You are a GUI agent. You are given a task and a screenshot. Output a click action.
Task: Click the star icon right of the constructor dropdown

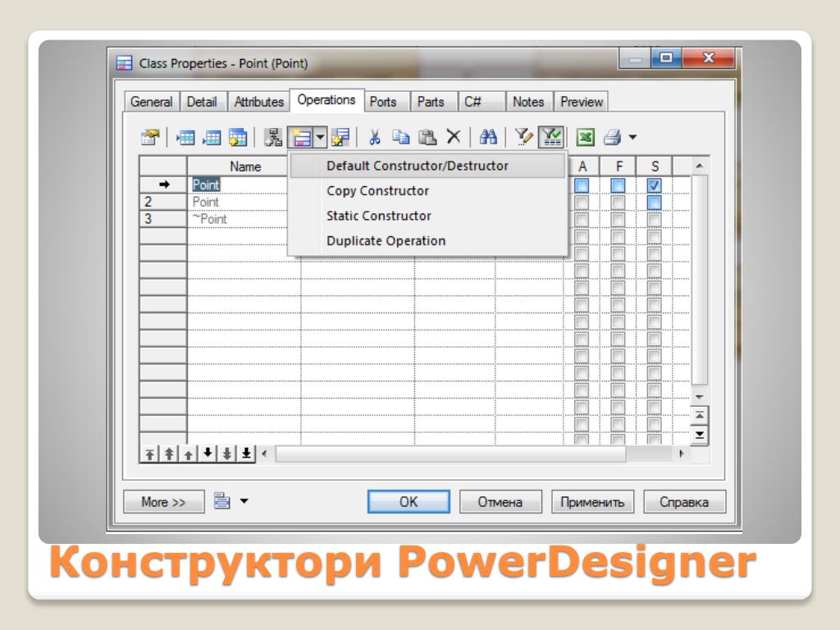340,138
